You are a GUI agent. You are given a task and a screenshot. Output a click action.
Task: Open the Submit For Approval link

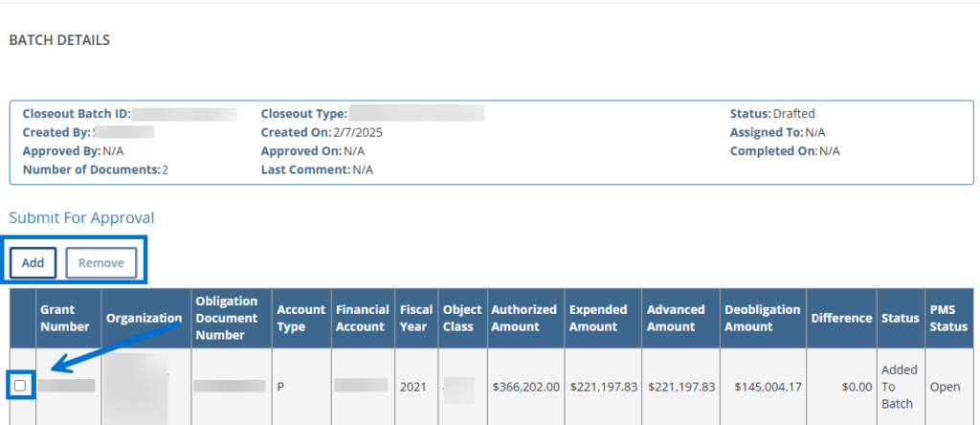pyautogui.click(x=81, y=217)
